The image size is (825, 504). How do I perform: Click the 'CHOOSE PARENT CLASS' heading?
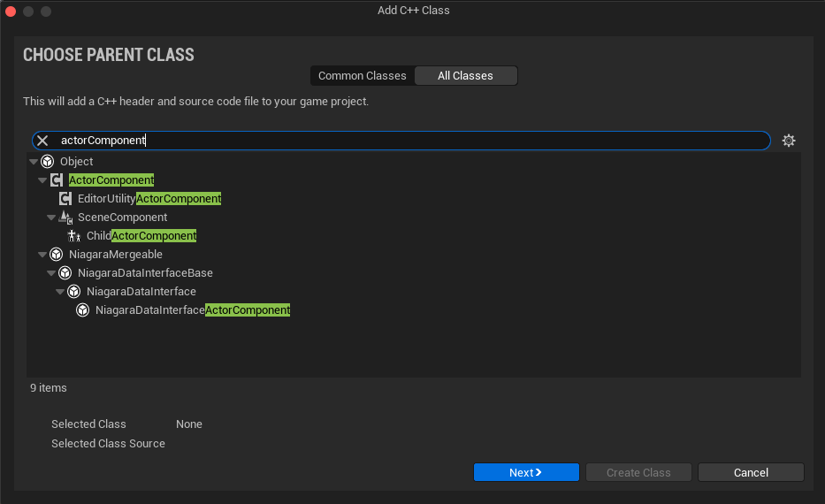(x=109, y=55)
